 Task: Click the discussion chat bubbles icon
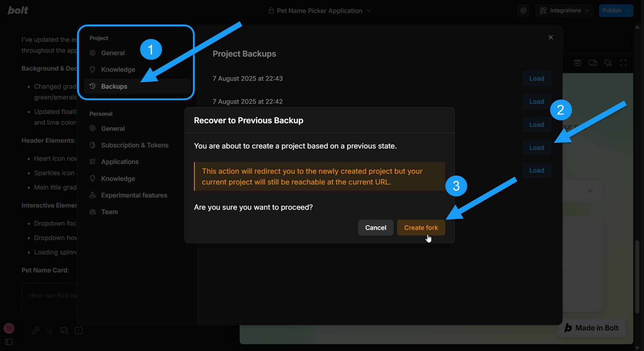point(64,330)
